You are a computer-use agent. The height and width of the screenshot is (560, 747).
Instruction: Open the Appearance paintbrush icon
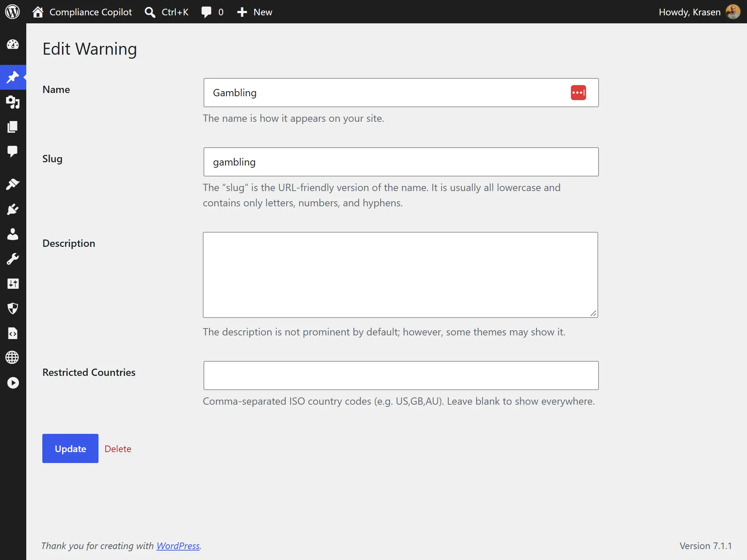tap(13, 184)
